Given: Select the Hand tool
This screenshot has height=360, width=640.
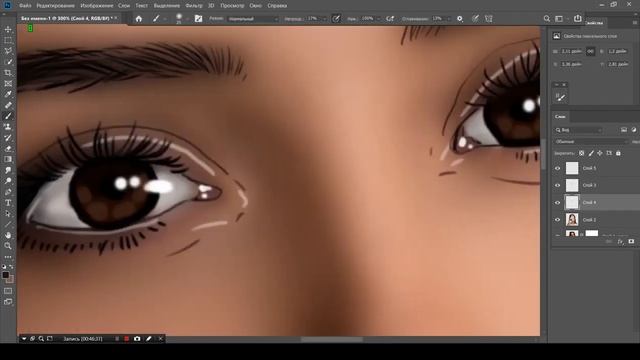Looking at the screenshot, I should 8,235.
